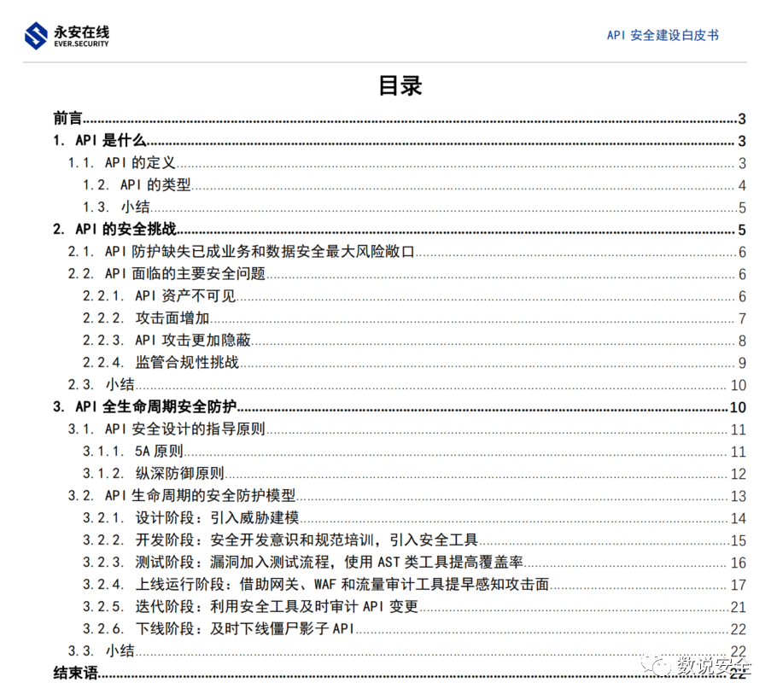Open 2.2.4. 监管合规性挑战
Image resolution: width=777 pixels, height=700 pixels.
coord(414,363)
